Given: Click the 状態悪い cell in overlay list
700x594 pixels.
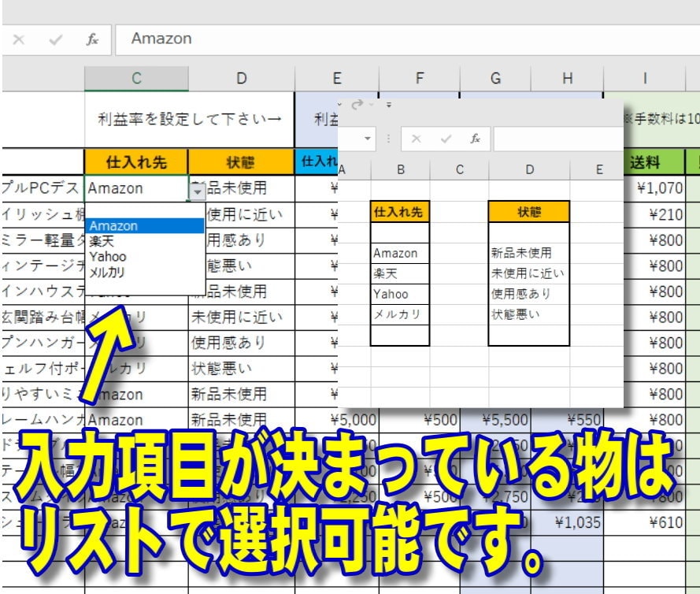Looking at the screenshot, I should click(529, 314).
